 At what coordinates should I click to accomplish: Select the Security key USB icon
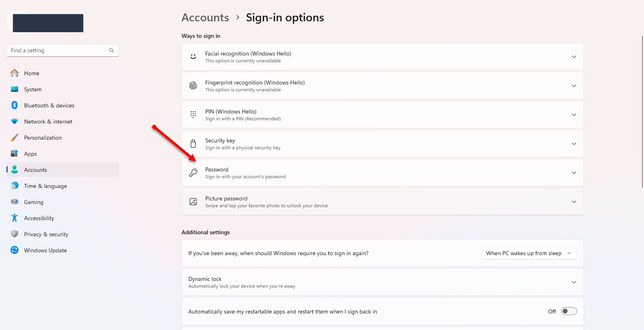[x=193, y=143]
